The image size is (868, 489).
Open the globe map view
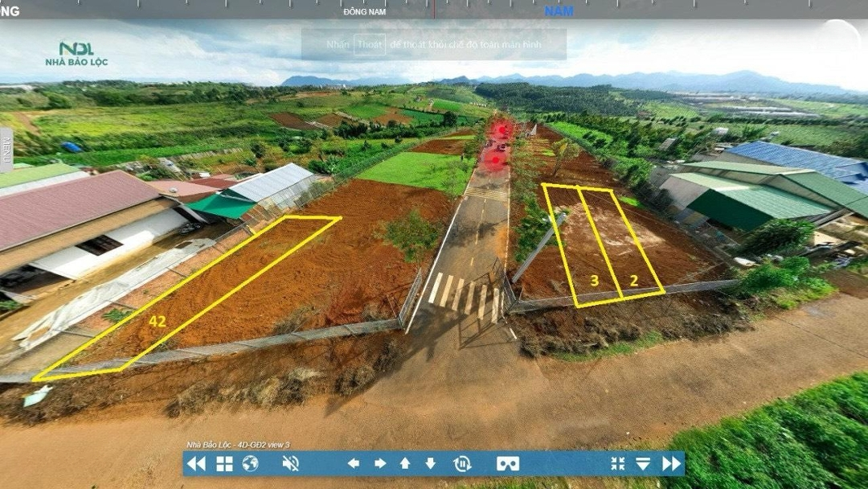pyautogui.click(x=250, y=463)
